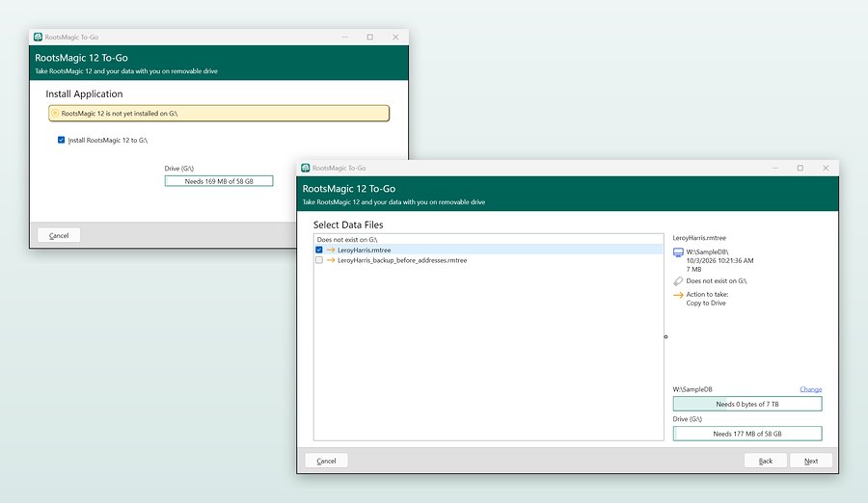Minimize the Select Data Files window

pyautogui.click(x=775, y=168)
